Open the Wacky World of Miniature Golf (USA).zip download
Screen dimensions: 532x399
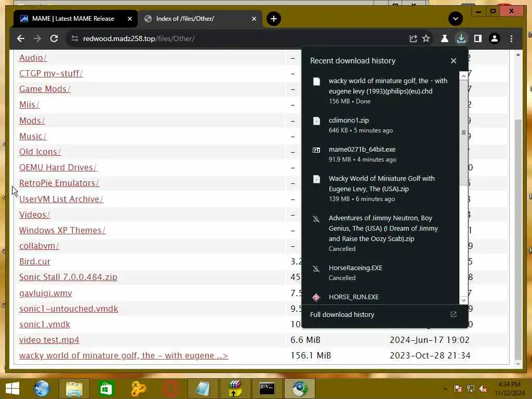click(380, 188)
